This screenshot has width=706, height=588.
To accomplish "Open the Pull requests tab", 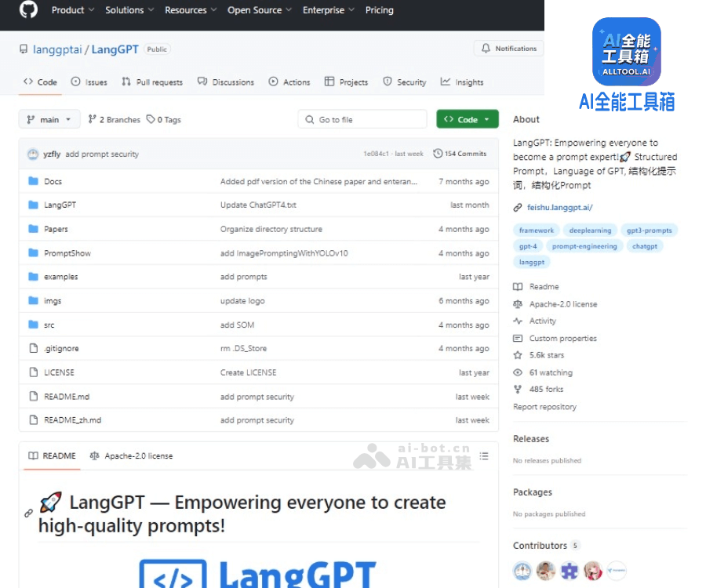I will pos(152,82).
